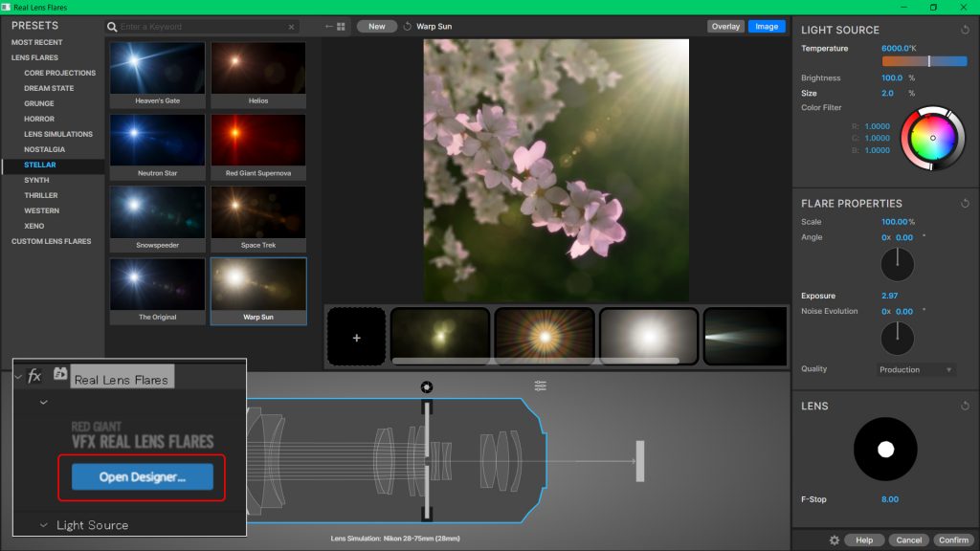The height and width of the screenshot is (551, 980).
Task: Reset the Light Source section
Action: (965, 30)
